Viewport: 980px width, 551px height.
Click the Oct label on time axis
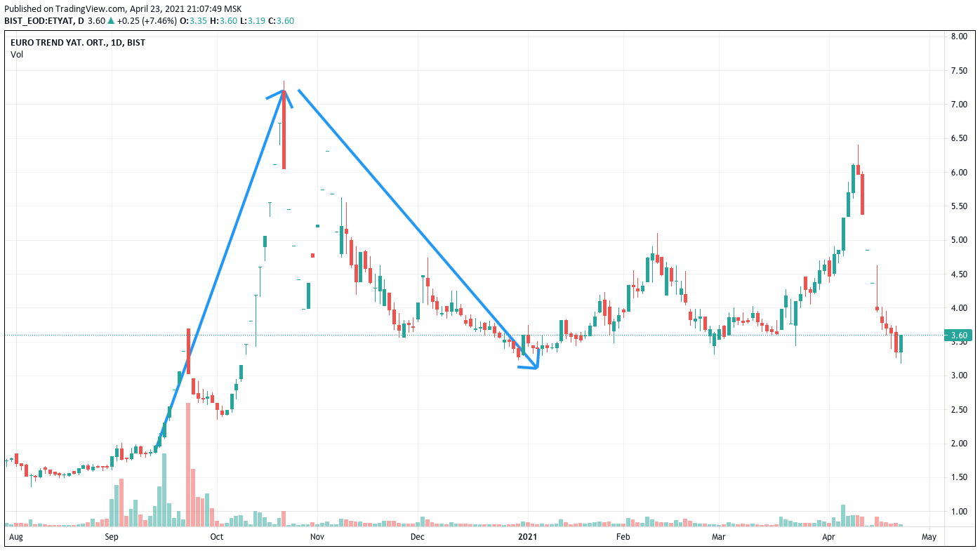(216, 537)
